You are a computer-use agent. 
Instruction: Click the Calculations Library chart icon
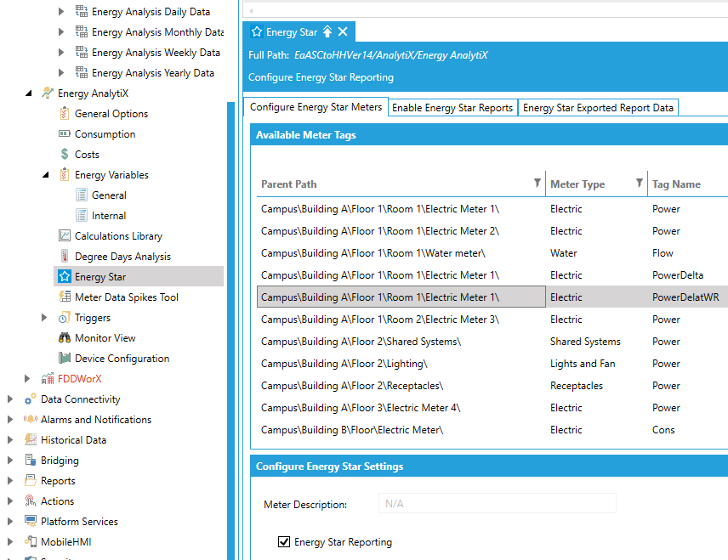coord(65,236)
